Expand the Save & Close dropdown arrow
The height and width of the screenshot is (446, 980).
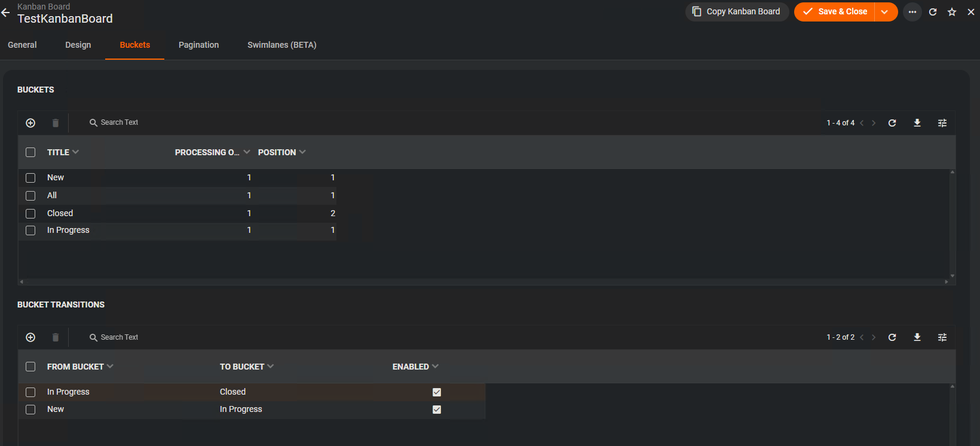(885, 12)
